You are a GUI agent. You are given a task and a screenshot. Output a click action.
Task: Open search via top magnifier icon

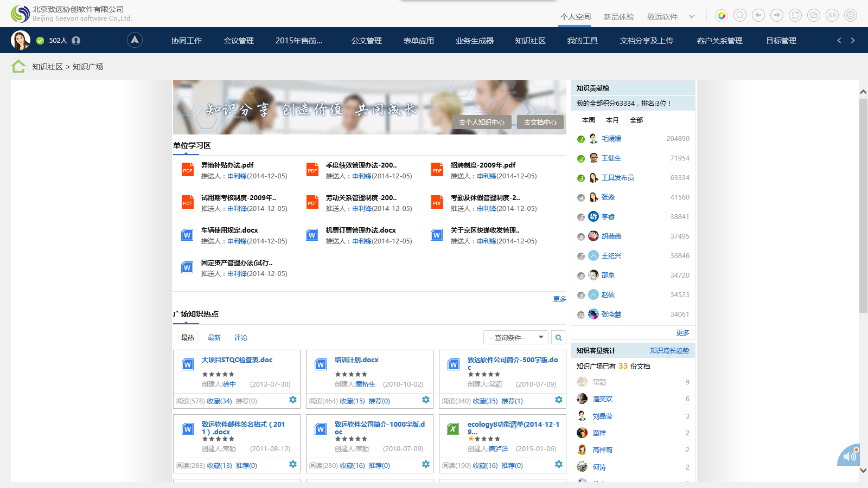pos(740,16)
